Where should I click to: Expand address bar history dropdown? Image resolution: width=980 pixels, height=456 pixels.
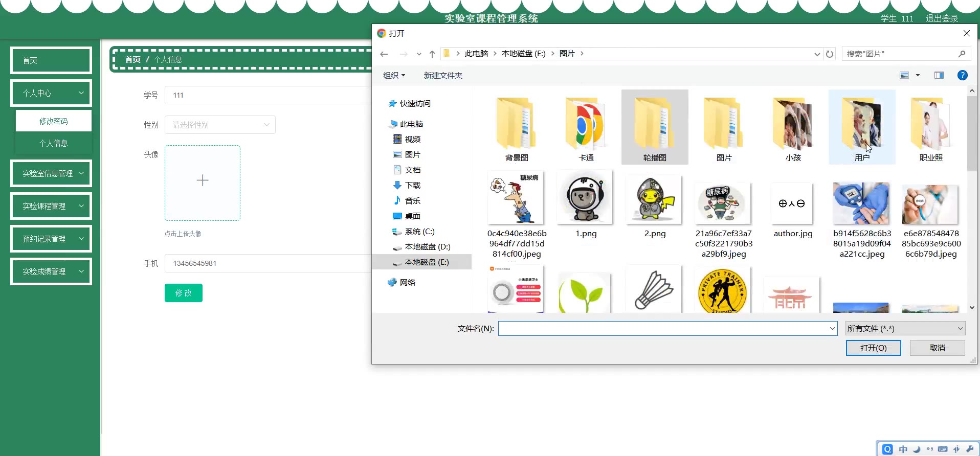(x=817, y=54)
